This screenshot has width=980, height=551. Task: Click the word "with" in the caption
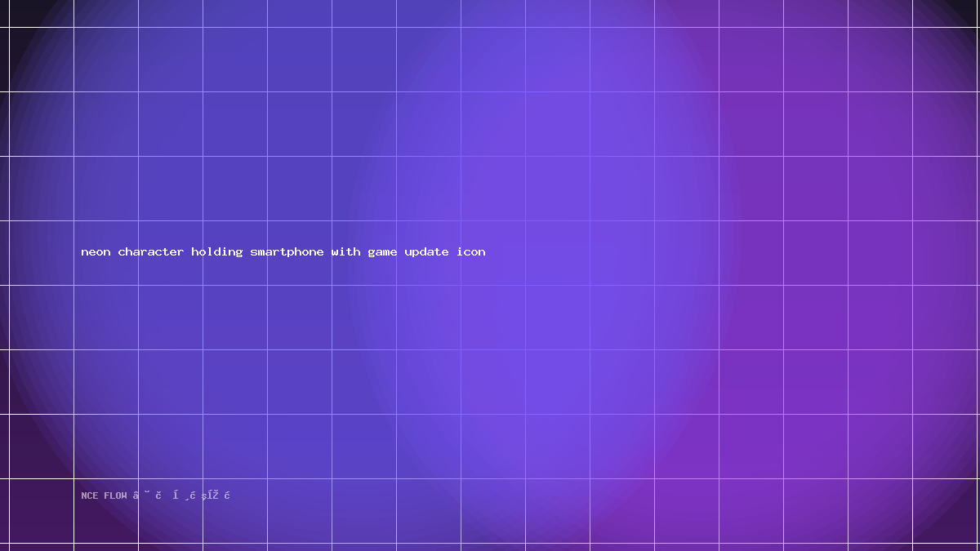click(x=345, y=252)
